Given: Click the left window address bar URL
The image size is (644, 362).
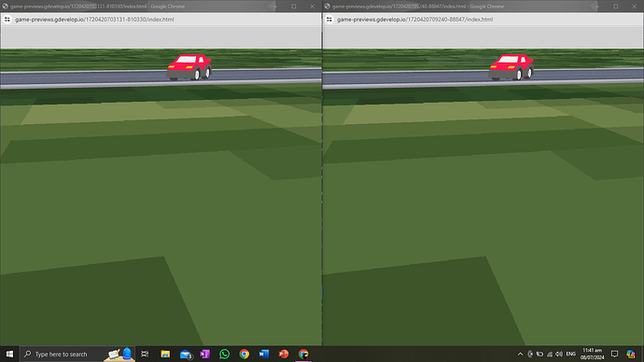Looking at the screenshot, I should click(94, 20).
